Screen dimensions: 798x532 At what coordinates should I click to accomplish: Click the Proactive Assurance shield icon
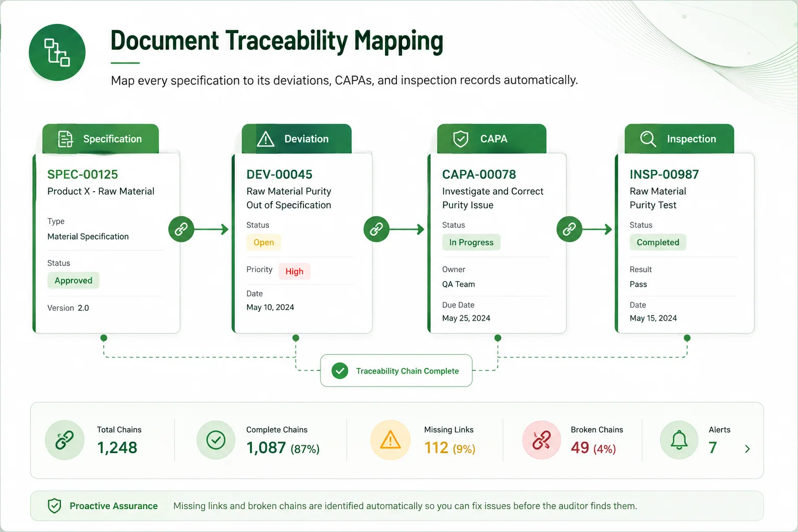click(55, 506)
